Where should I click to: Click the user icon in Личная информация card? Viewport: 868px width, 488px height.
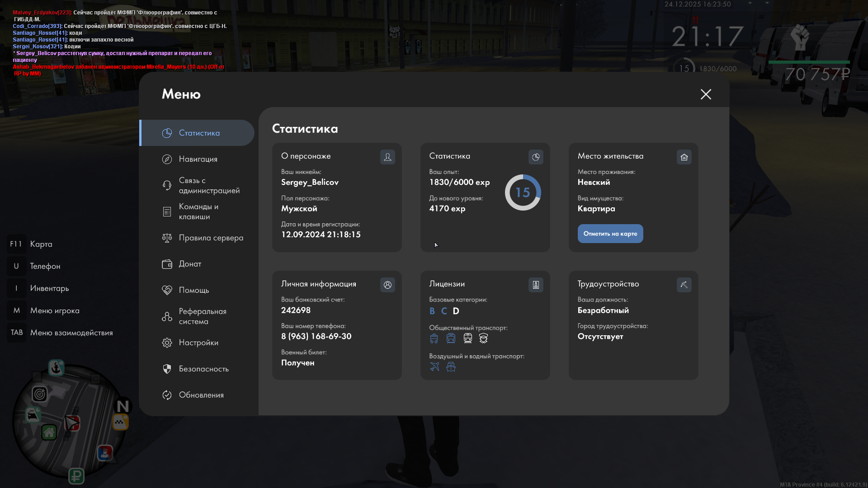(x=387, y=285)
